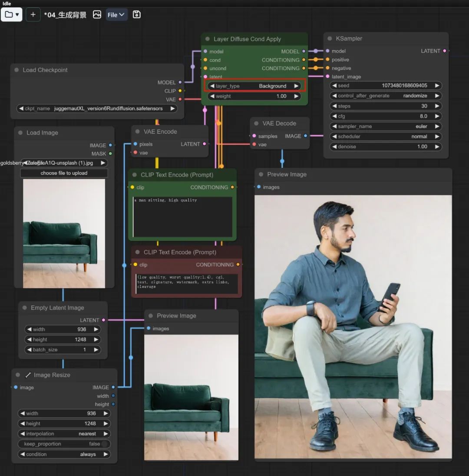Increase steps with right arrow
The image size is (469, 476).
pos(437,106)
